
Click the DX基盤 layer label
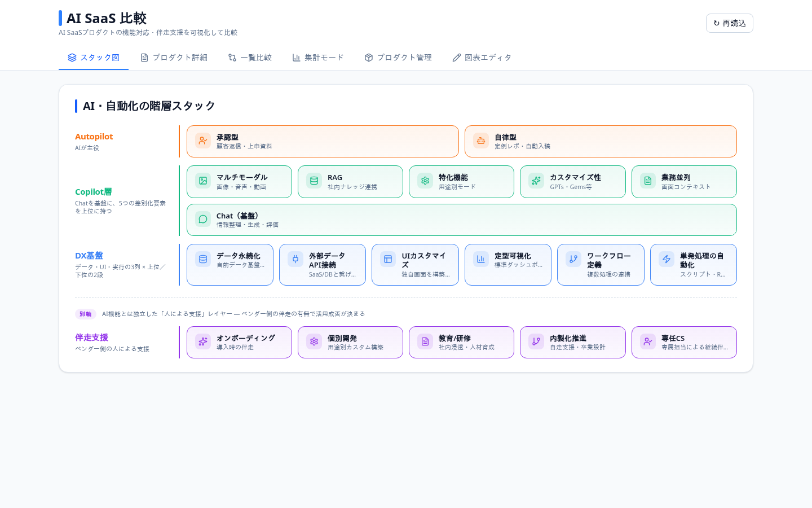click(89, 256)
